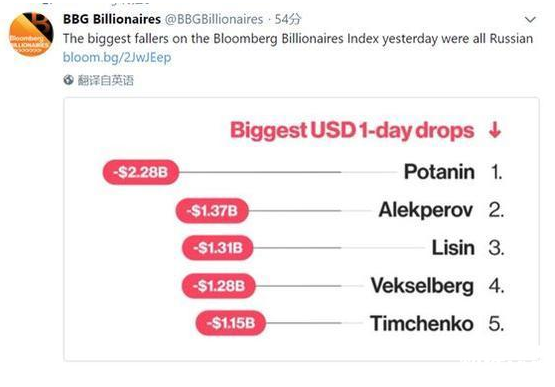Expand the tweet options chevron
The width and height of the screenshot is (555, 387).
click(x=530, y=20)
